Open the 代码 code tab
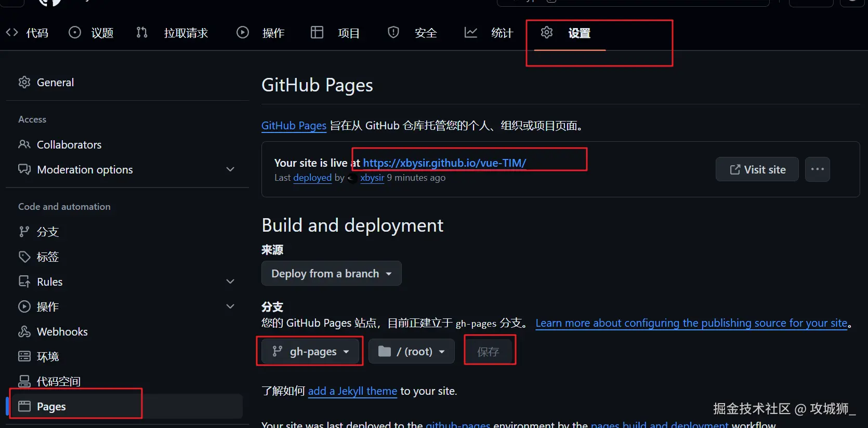The image size is (868, 428). [27, 33]
